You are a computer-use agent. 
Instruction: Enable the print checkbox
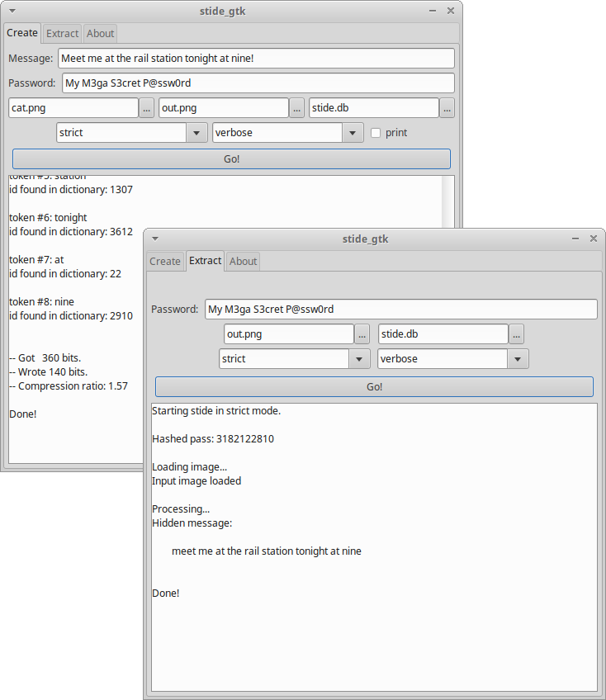[376, 133]
